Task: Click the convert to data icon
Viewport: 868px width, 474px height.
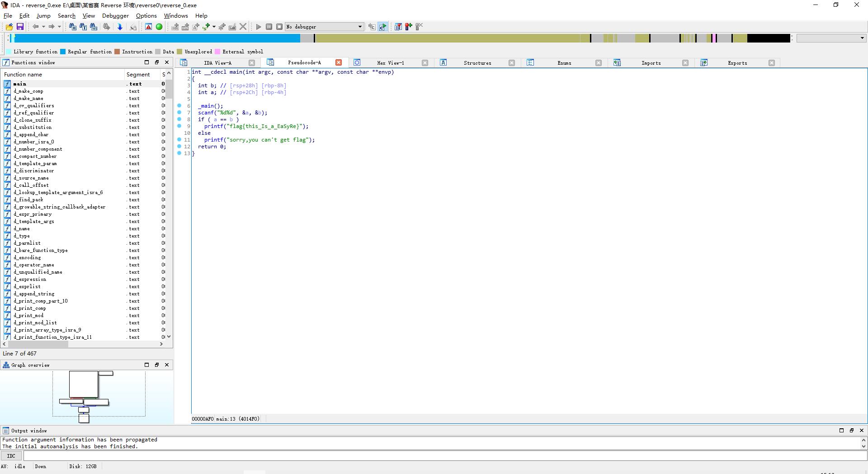Action: (x=185, y=27)
